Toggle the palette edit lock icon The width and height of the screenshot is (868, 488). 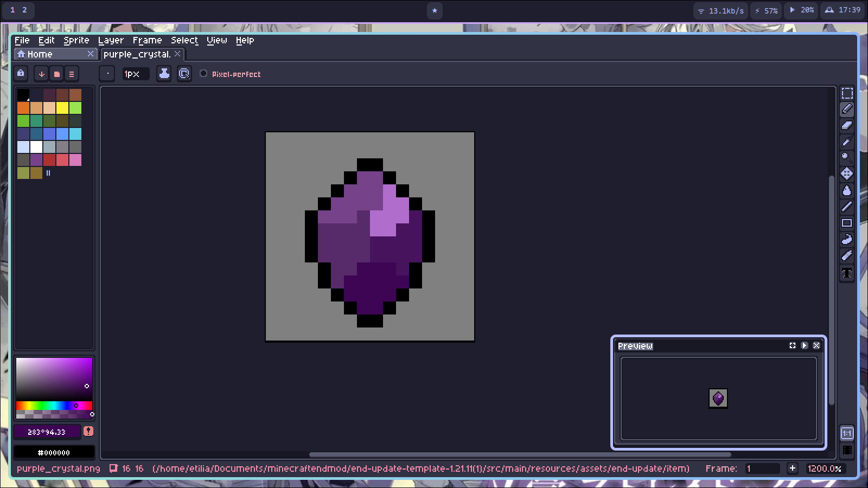coord(21,73)
